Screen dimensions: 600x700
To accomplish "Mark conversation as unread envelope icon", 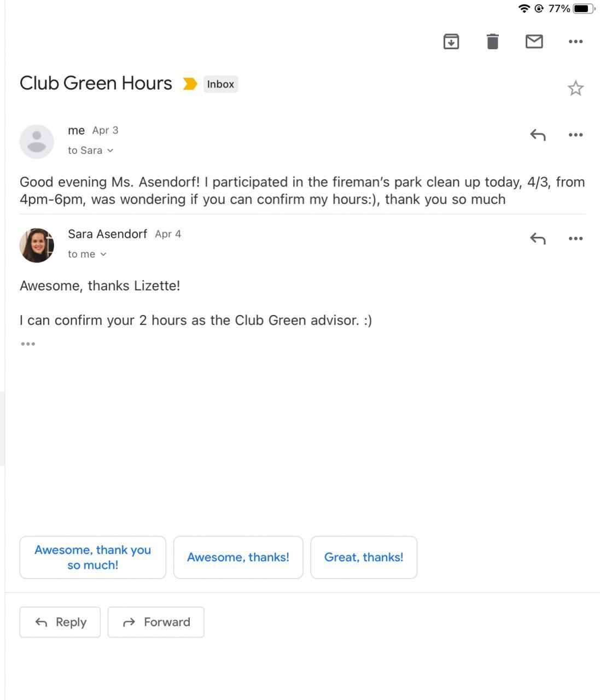I will [x=534, y=42].
